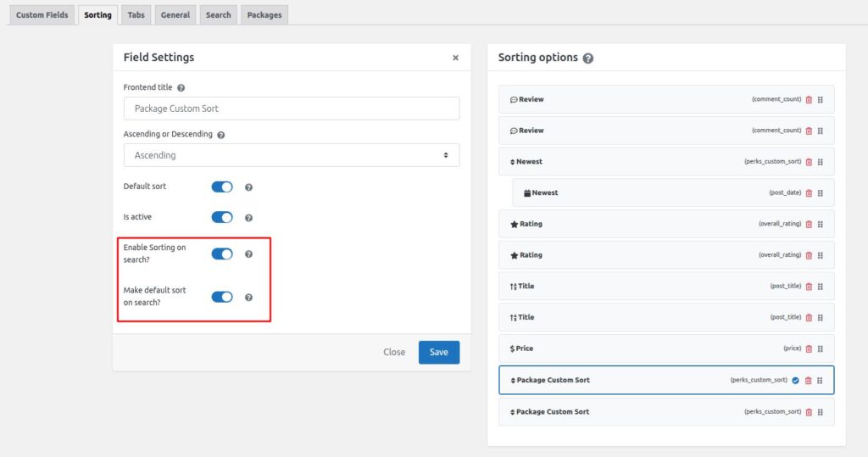The height and width of the screenshot is (457, 868).
Task: Open the Ascending or Descending dropdown
Action: (x=292, y=155)
